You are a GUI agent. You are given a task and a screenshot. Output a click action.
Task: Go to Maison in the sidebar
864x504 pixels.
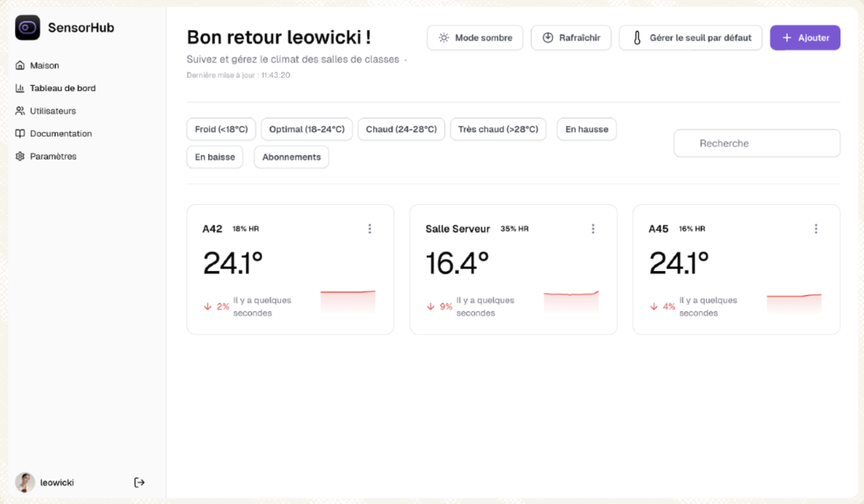click(x=44, y=65)
